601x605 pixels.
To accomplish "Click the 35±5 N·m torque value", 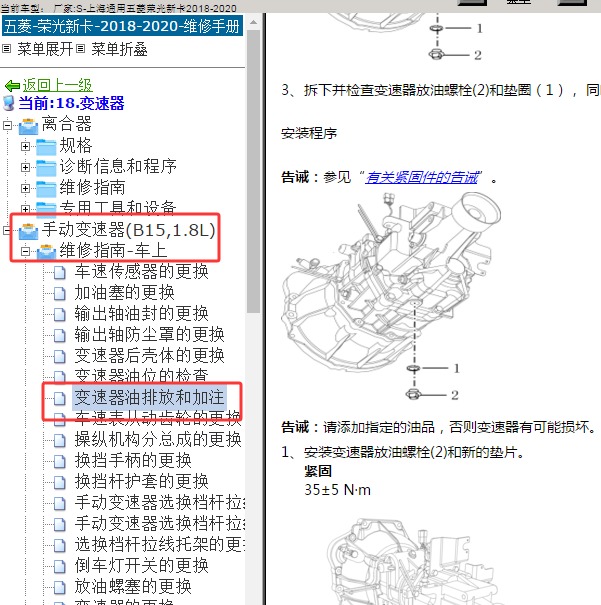I will pyautogui.click(x=338, y=490).
